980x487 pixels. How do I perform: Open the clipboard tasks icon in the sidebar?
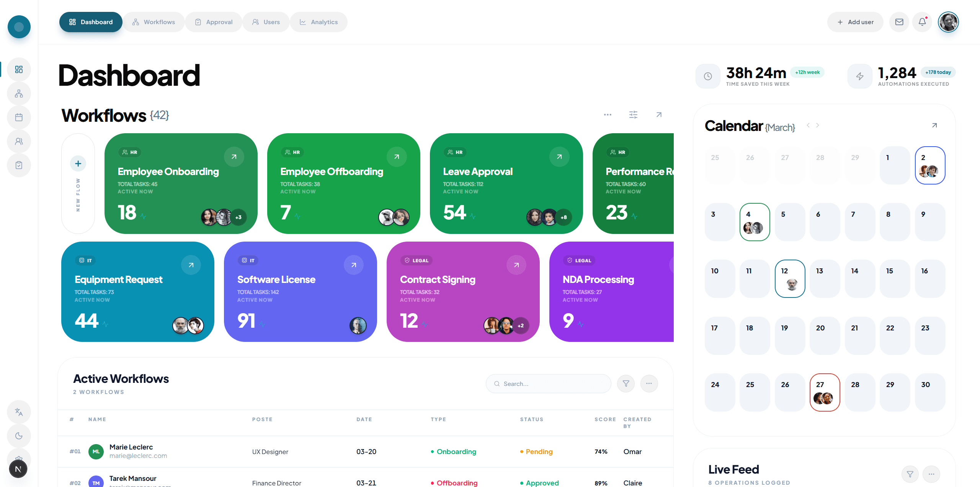click(19, 165)
